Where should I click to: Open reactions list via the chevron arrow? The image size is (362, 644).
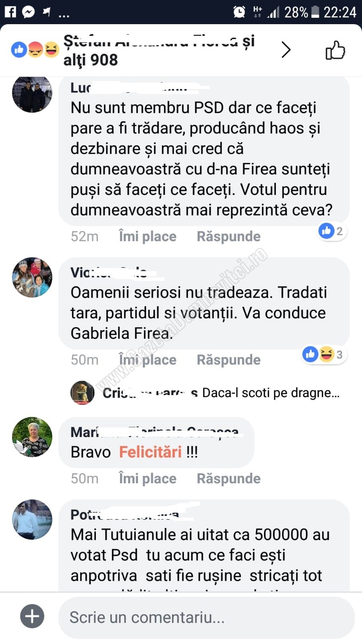pos(286,50)
